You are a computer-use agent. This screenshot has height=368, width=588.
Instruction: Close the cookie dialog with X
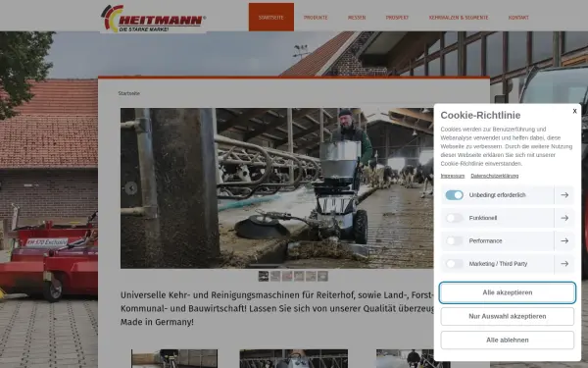574,111
